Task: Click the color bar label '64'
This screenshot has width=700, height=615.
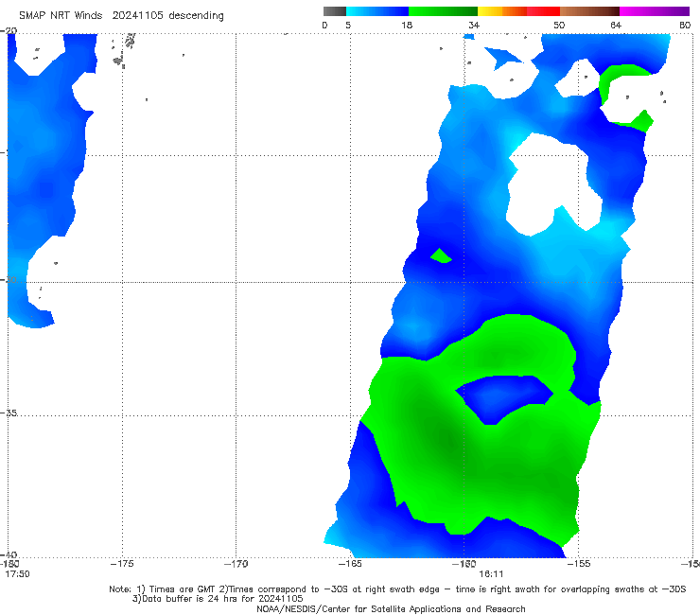Action: pyautogui.click(x=616, y=25)
